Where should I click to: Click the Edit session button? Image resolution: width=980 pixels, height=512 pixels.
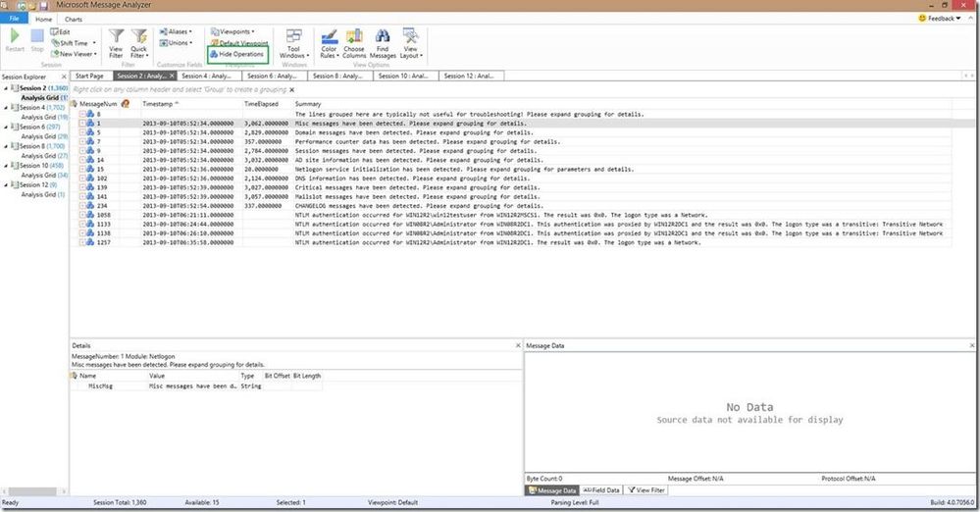(61, 32)
